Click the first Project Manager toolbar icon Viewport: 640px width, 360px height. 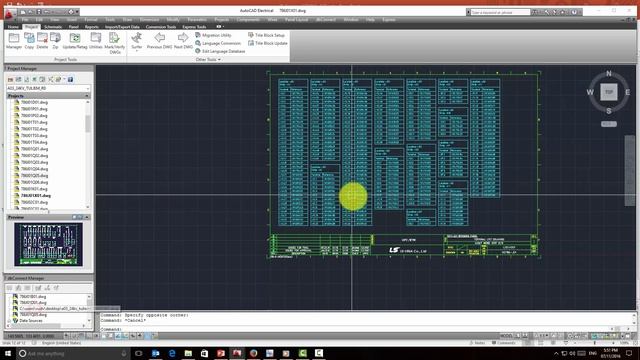coord(11,79)
